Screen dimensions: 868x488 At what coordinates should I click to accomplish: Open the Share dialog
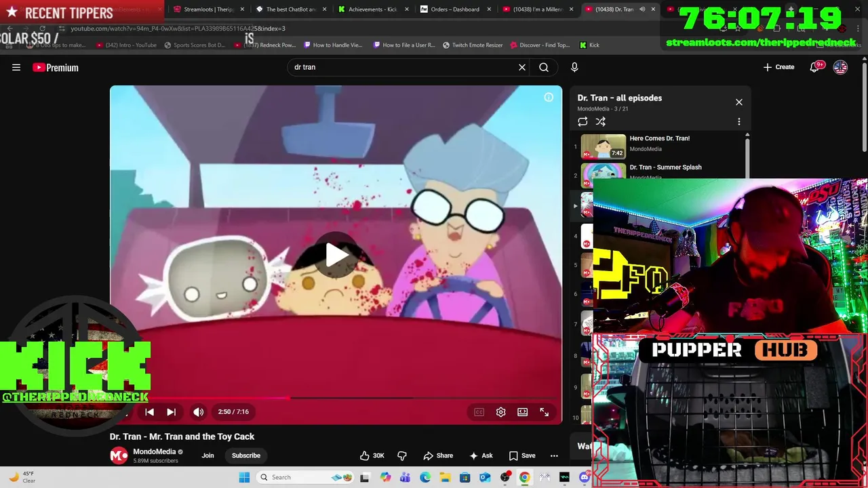click(438, 455)
